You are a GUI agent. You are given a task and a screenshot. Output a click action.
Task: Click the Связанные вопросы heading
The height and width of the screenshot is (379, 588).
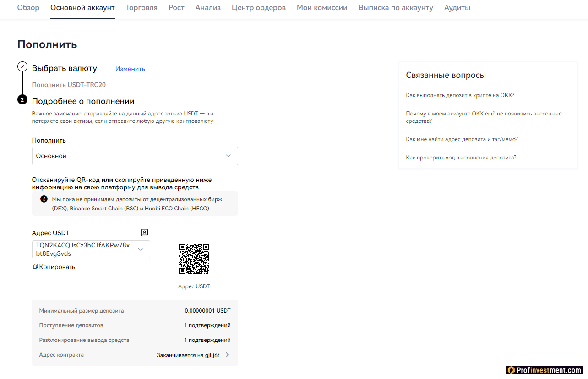point(446,75)
